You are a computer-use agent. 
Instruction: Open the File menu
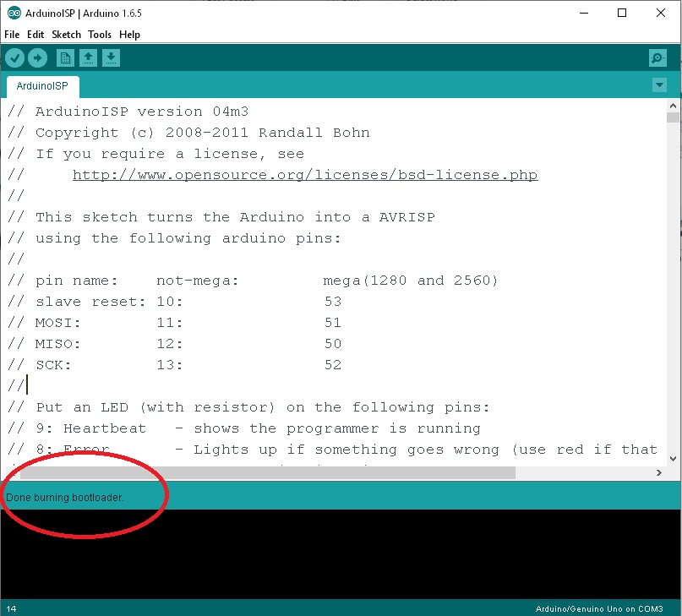pos(12,35)
